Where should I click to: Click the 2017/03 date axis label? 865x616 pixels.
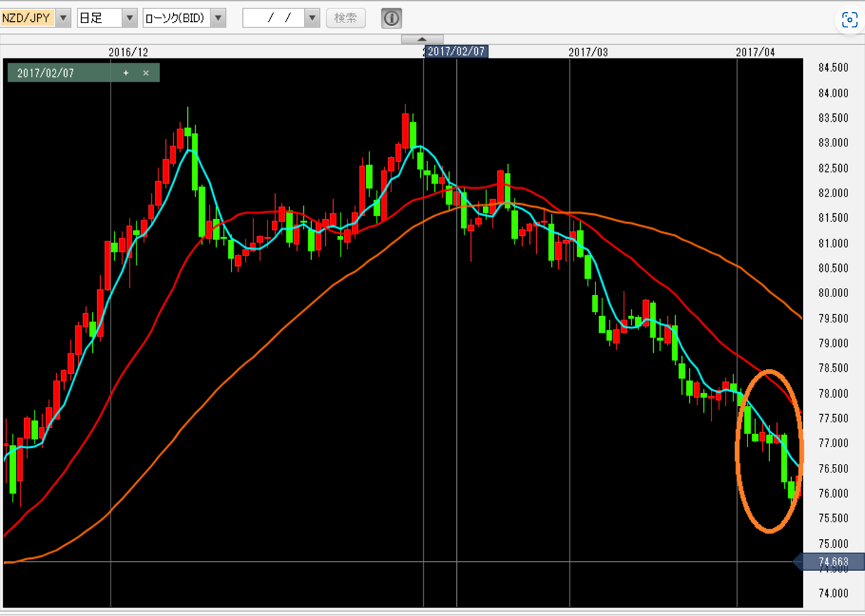coord(588,52)
